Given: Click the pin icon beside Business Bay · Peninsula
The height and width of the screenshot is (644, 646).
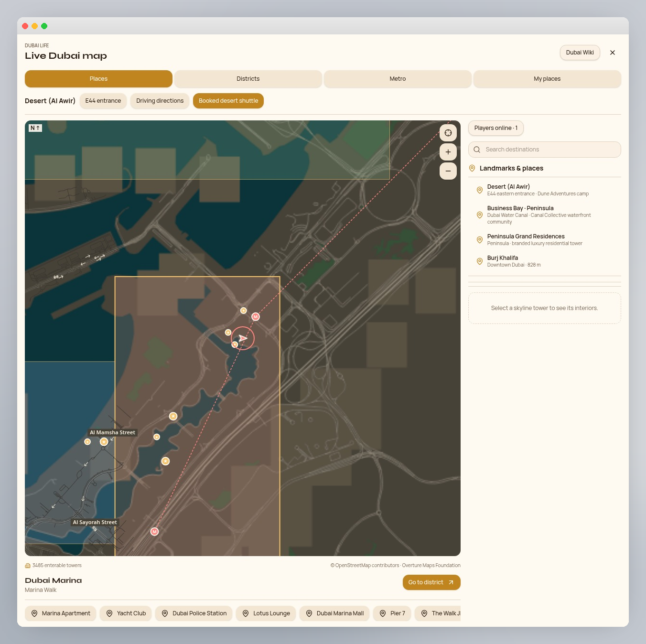Looking at the screenshot, I should (x=480, y=215).
